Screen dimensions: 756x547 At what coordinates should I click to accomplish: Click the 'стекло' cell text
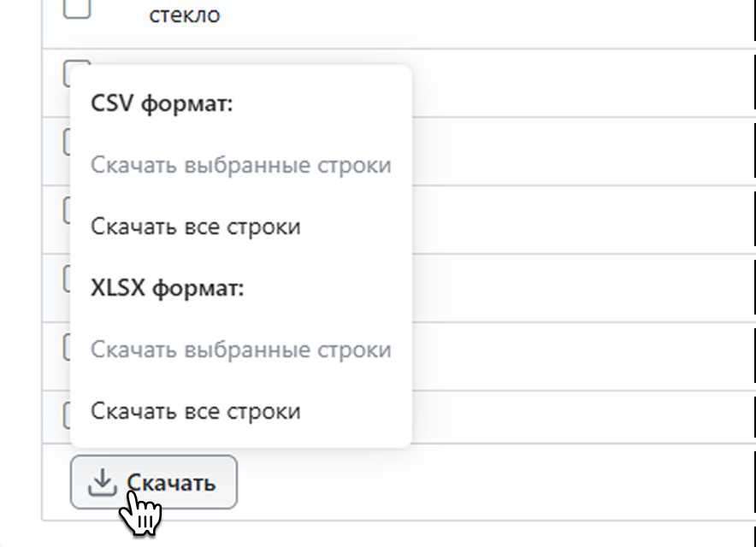pyautogui.click(x=185, y=15)
